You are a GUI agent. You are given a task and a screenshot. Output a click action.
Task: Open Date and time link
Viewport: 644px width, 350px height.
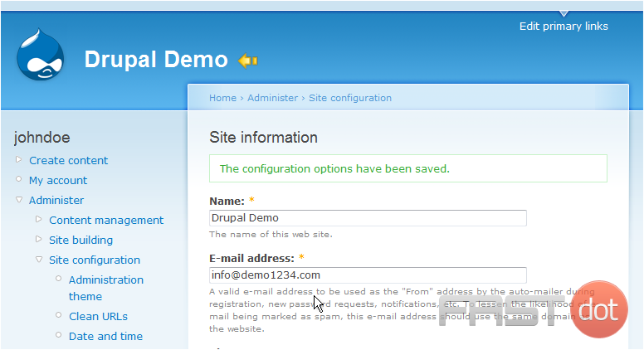[105, 337]
